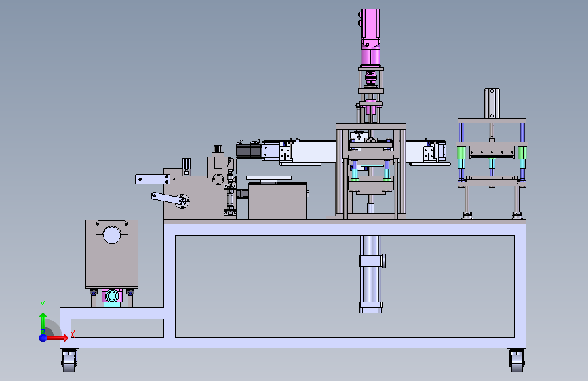Viewport: 588px width, 381px height.
Task: Select the grey box with the circular hole
Action: [x=112, y=254]
